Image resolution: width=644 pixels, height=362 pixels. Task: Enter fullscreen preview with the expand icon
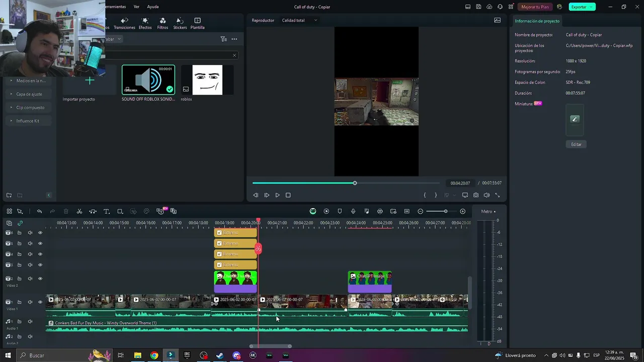click(x=498, y=195)
